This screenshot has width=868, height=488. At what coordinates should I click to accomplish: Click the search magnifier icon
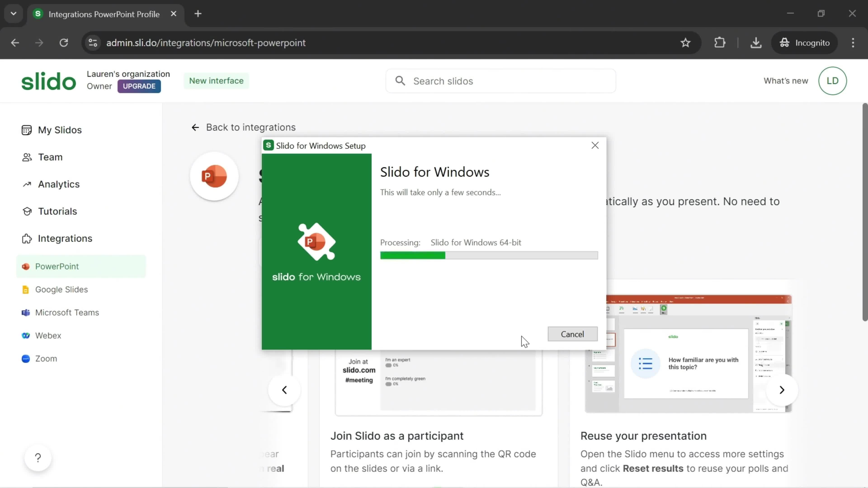coord(400,81)
